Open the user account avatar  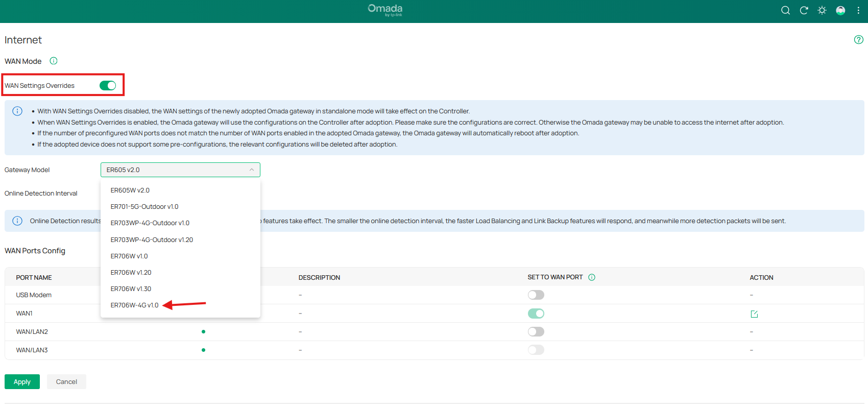pos(840,10)
